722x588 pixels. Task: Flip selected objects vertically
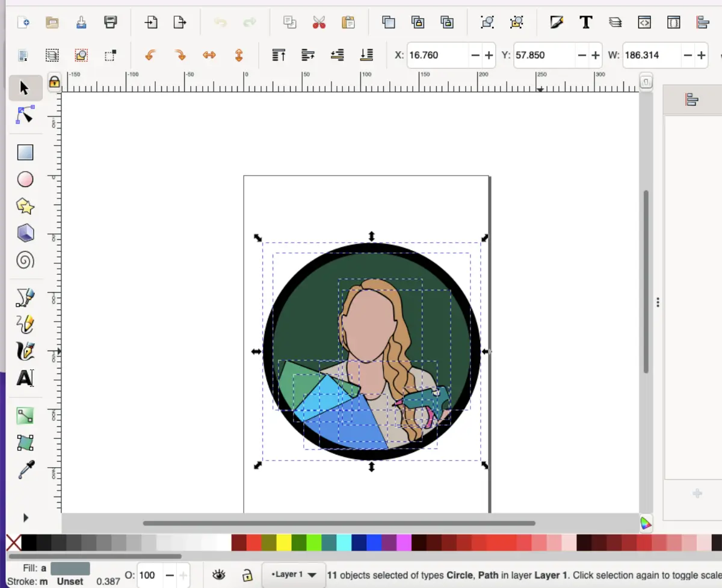tap(238, 55)
